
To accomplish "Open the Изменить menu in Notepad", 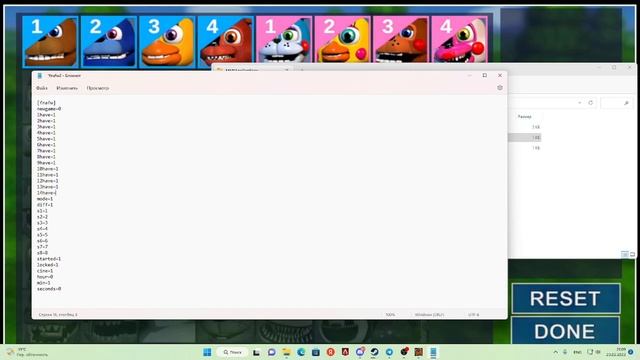I will (x=67, y=88).
